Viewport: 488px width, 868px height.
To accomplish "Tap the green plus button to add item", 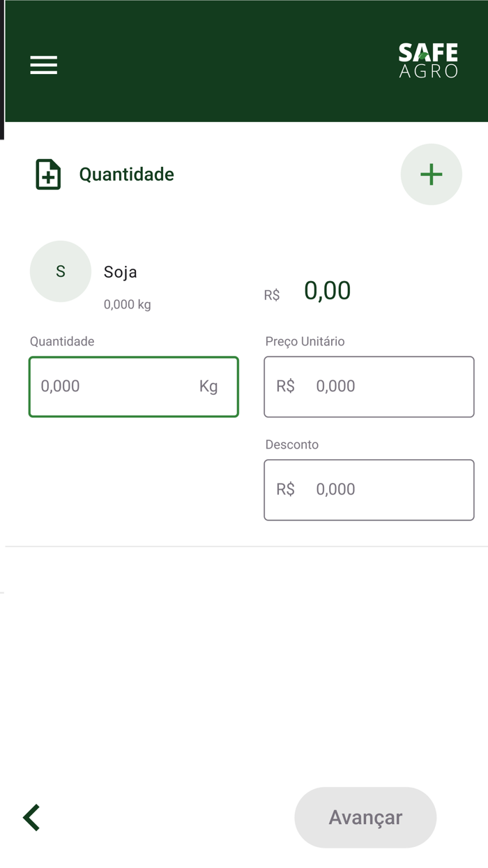I will (x=431, y=174).
